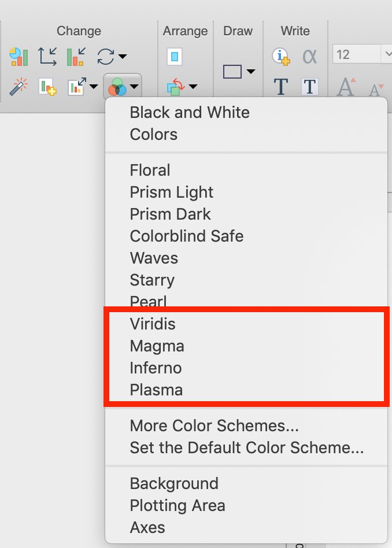The width and height of the screenshot is (392, 548).
Task: Click the choose graph type icon
Action: point(19,57)
